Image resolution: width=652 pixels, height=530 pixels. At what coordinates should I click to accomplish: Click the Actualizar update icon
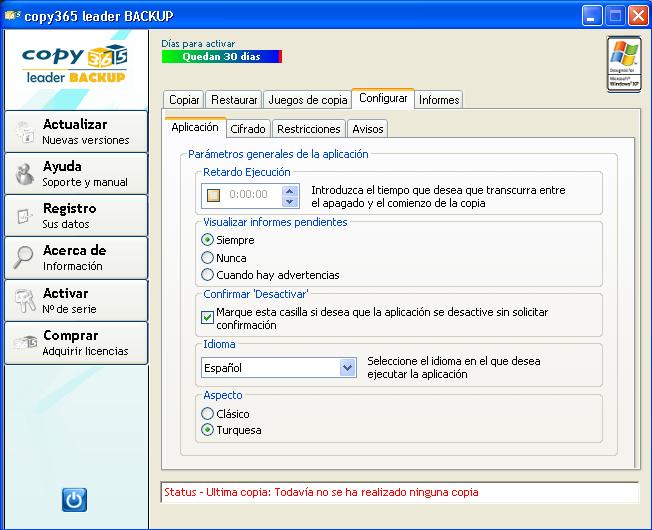25,132
